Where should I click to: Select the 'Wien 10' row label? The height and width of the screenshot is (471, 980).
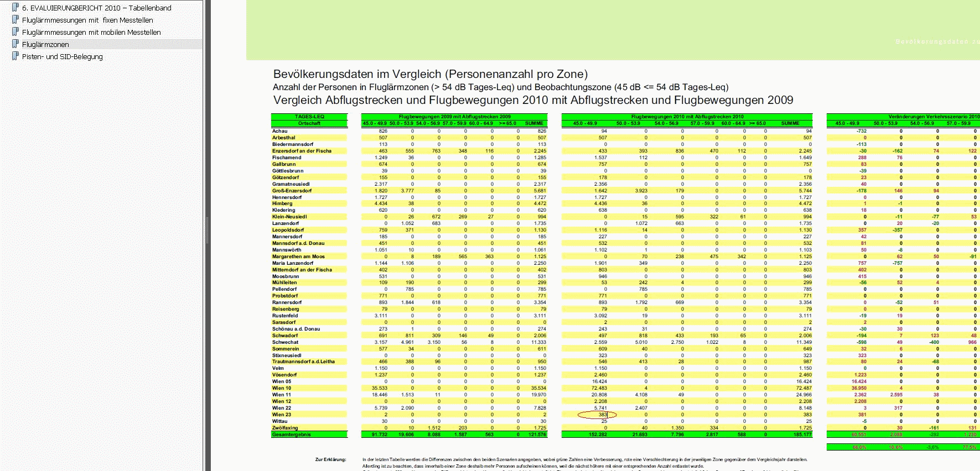pos(282,388)
